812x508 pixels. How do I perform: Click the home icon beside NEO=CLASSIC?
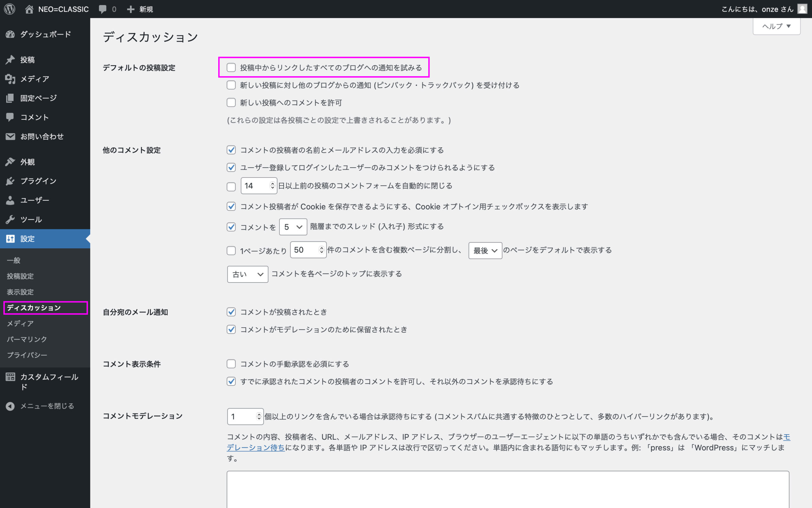point(29,9)
